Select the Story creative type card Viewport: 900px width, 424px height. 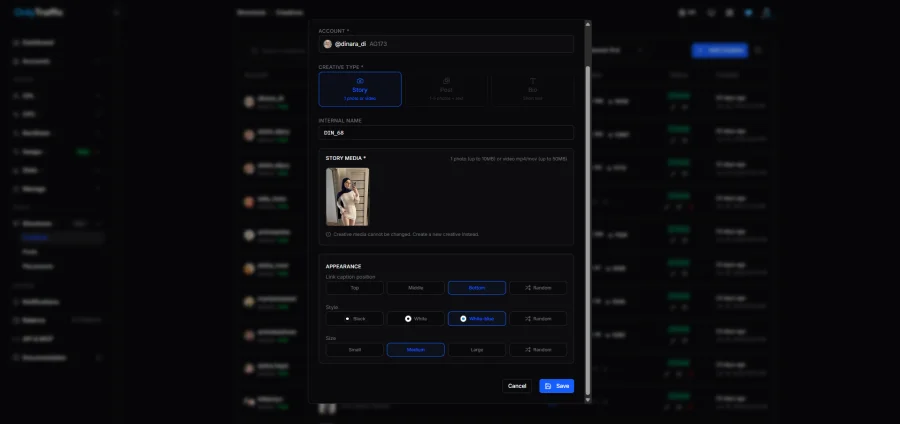[360, 89]
